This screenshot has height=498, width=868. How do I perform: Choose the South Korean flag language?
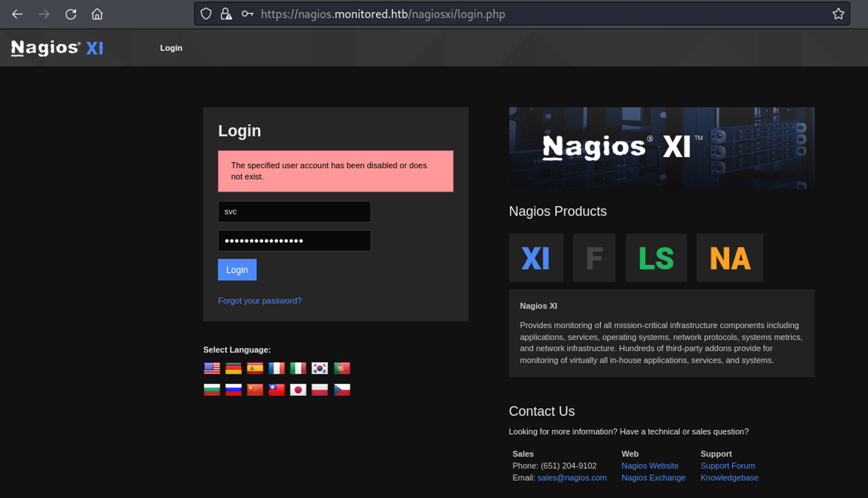click(320, 368)
